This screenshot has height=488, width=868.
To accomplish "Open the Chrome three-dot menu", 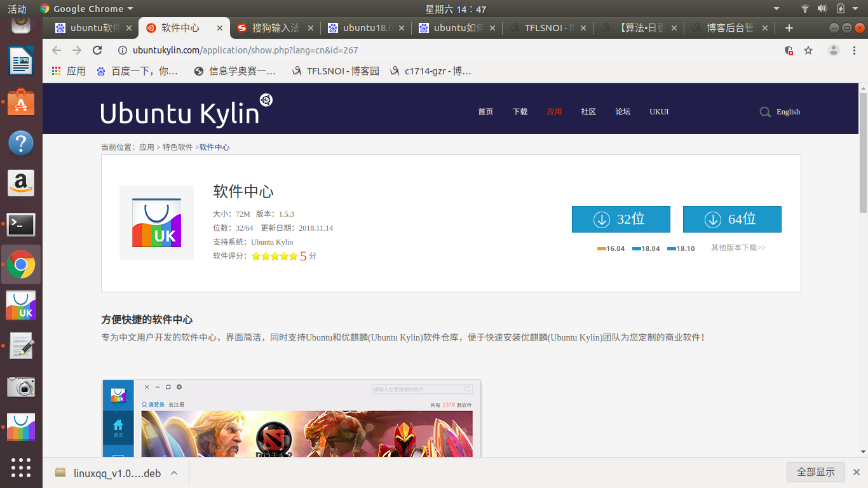I will pyautogui.click(x=855, y=50).
